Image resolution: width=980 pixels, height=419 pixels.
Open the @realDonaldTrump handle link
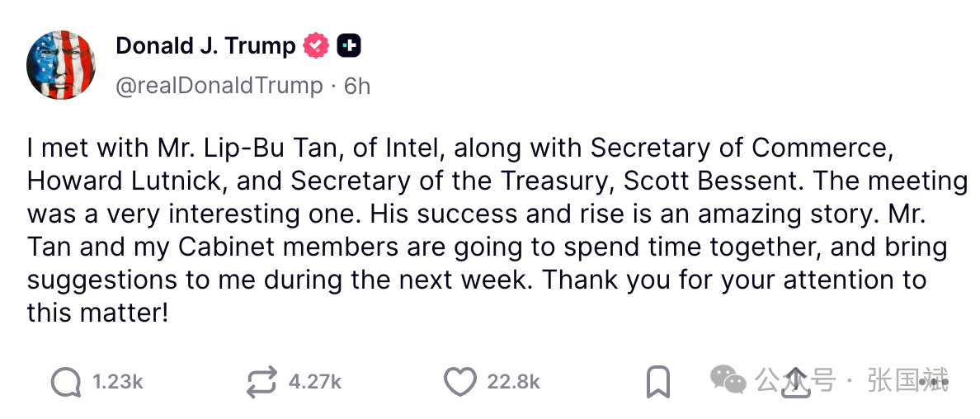click(x=219, y=86)
